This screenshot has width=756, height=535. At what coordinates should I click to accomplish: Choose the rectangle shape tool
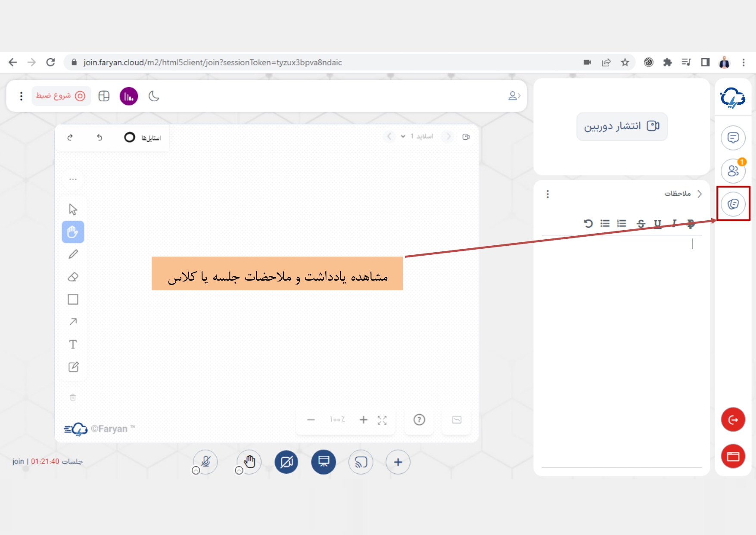tap(73, 300)
